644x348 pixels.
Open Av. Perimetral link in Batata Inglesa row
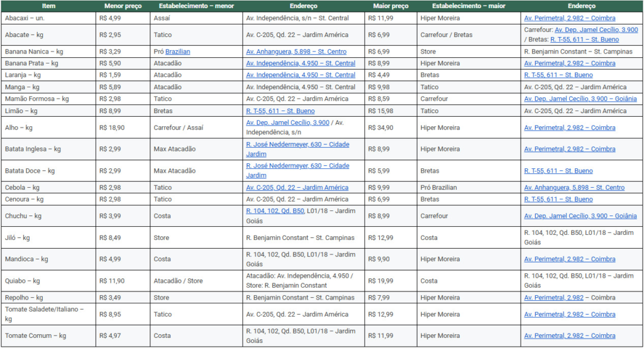[x=570, y=149]
